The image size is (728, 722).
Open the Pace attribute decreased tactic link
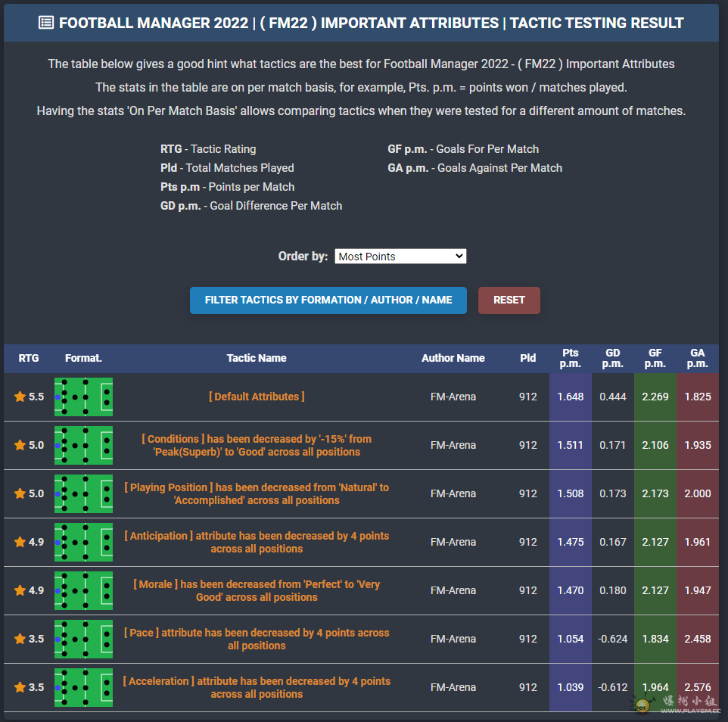point(257,639)
